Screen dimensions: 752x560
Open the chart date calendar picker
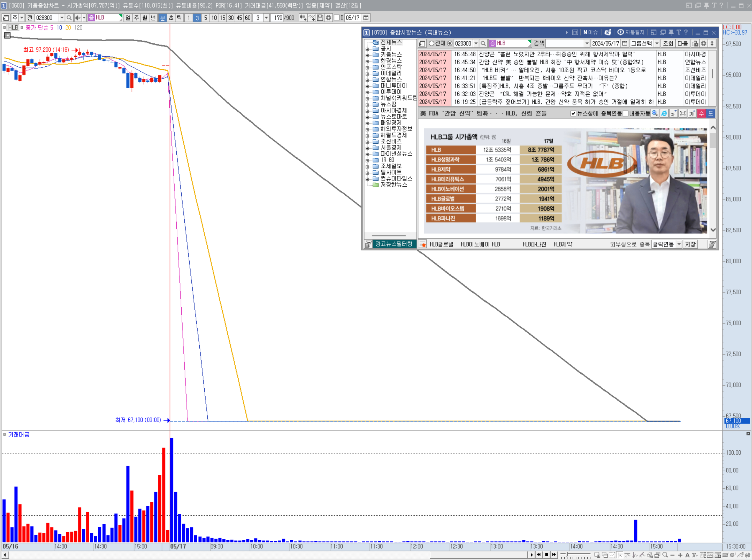pyautogui.click(x=366, y=18)
